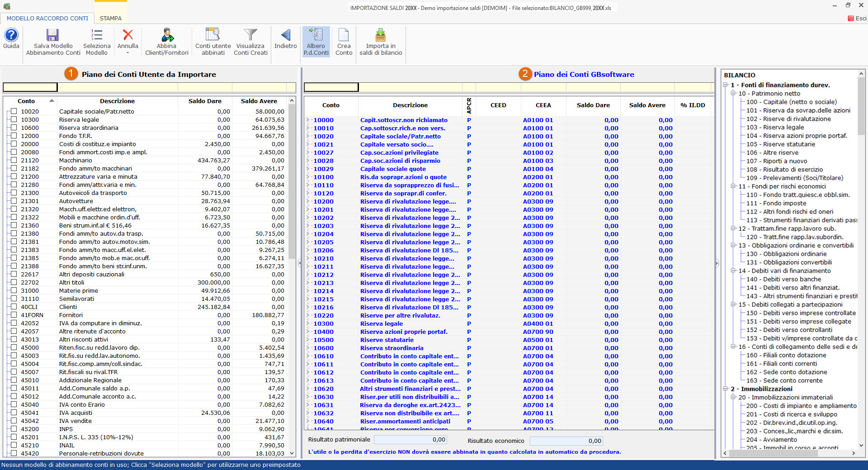Collapse the 2 - Immobilizzazioni tree node
The image size is (868, 470).
726,389
